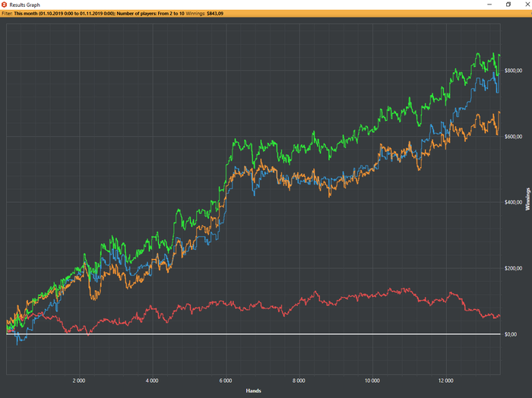The width and height of the screenshot is (532, 398).
Task: Click the $400,00 axis label
Action: [x=513, y=202]
